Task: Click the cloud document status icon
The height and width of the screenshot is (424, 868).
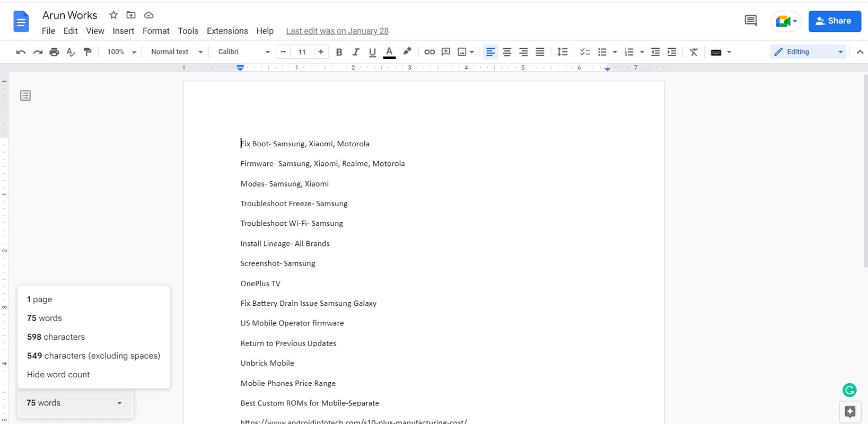Action: [149, 15]
